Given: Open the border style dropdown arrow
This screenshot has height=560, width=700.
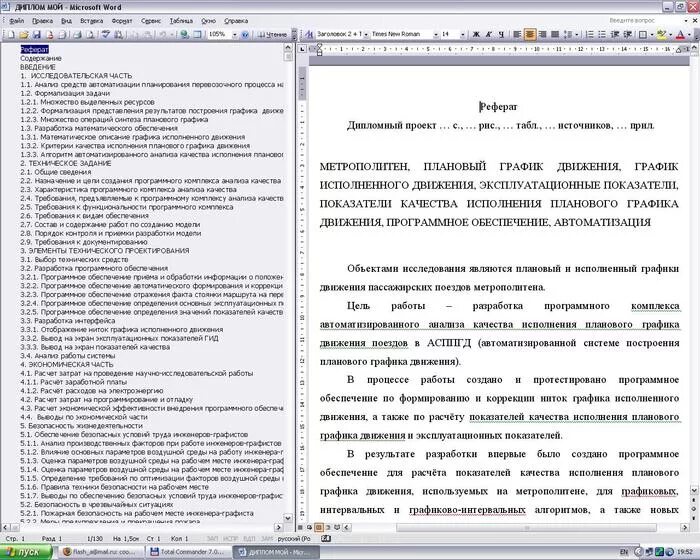Looking at the screenshot, I should 652,34.
